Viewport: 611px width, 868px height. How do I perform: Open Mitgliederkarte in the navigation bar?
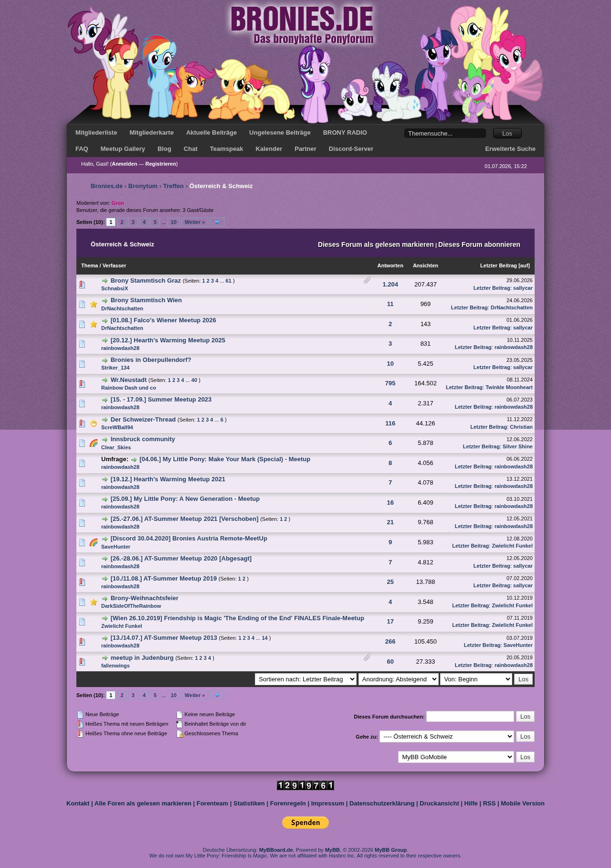tap(151, 133)
